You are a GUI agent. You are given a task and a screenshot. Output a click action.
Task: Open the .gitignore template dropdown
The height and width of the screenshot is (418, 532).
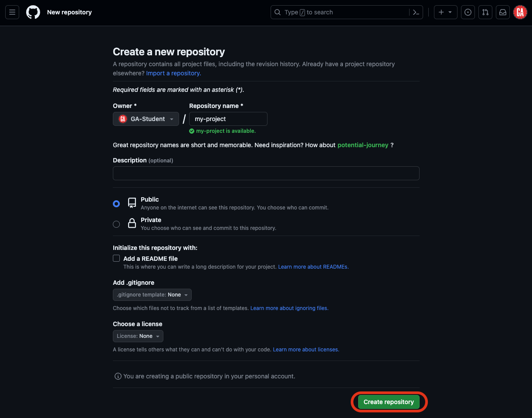coord(152,294)
